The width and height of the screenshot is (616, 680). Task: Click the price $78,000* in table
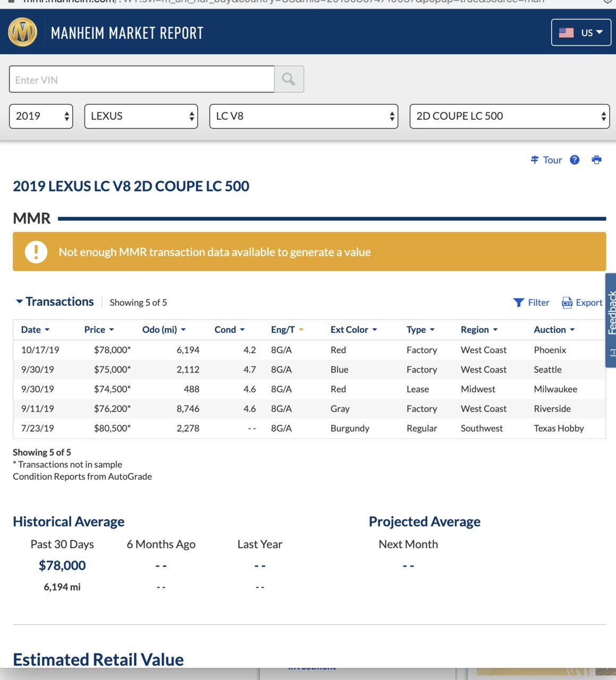click(112, 350)
